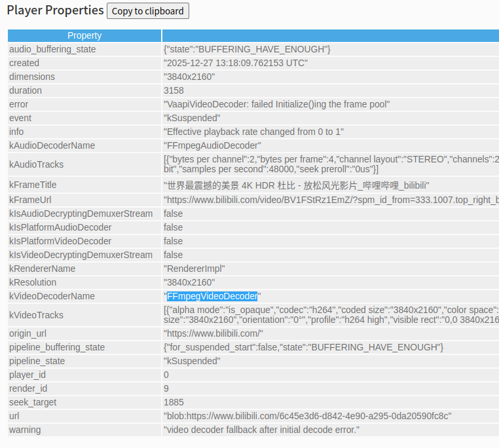Select the kIsPlatformVideoDecoder property name

pos(60,241)
